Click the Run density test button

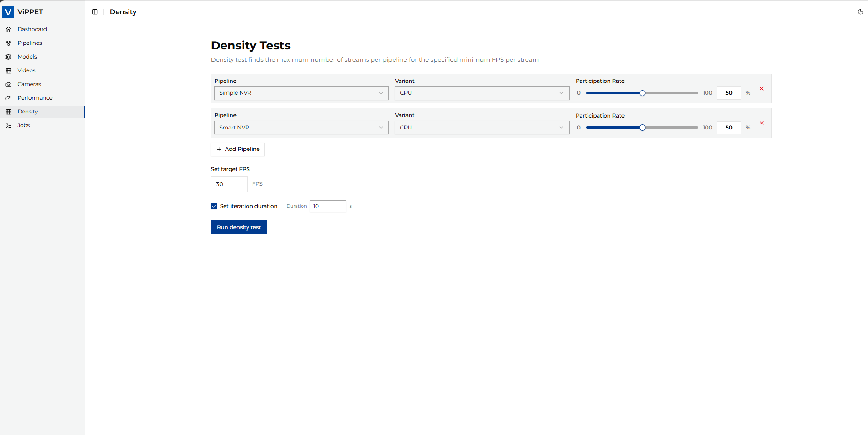tap(238, 227)
